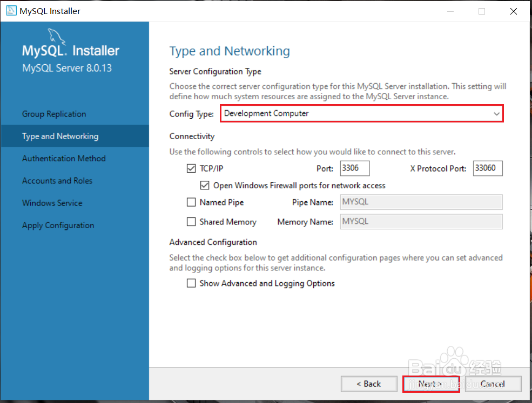The image size is (532, 403).
Task: Click the Cancel button
Action: (493, 384)
